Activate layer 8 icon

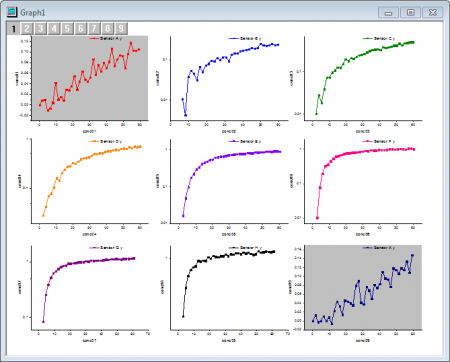107,28
